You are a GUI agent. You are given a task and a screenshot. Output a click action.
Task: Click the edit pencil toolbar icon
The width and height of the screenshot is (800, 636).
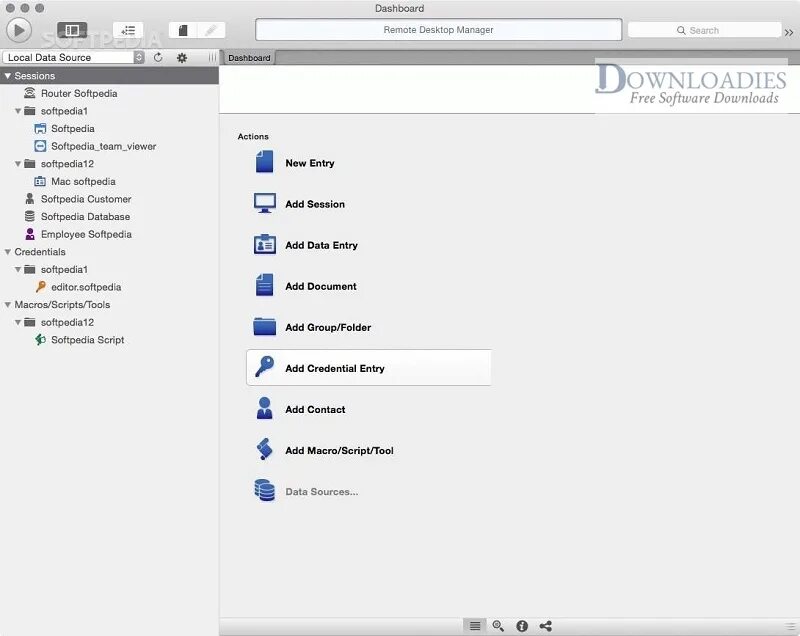coord(211,30)
